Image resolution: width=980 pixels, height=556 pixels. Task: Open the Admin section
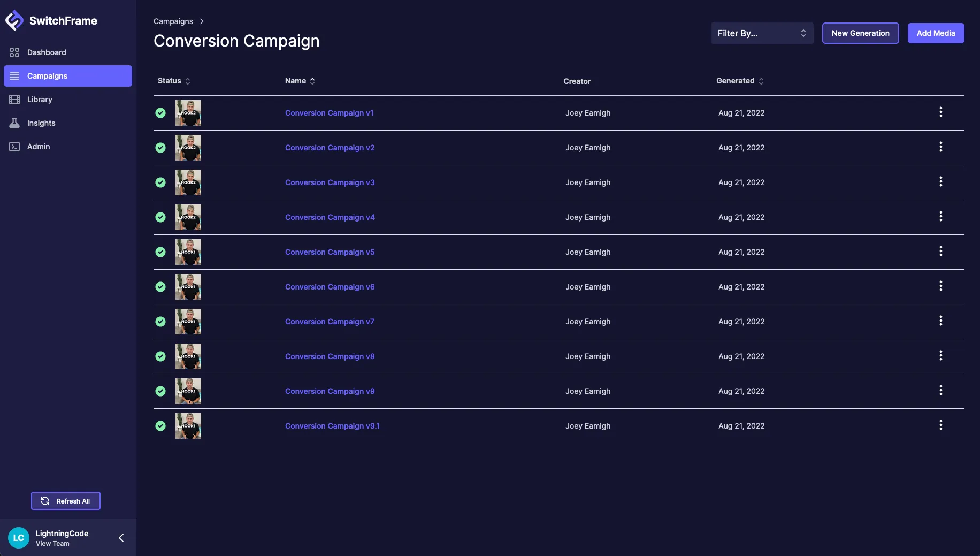(x=68, y=147)
